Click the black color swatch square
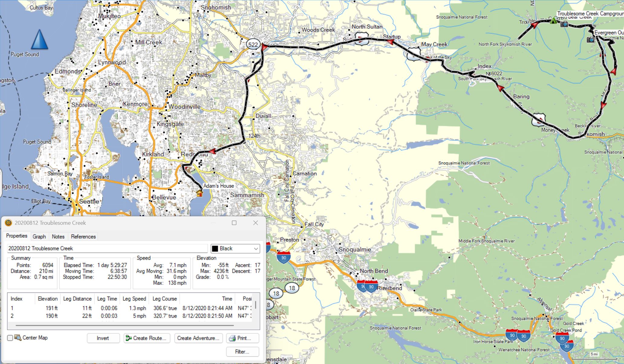 point(215,249)
